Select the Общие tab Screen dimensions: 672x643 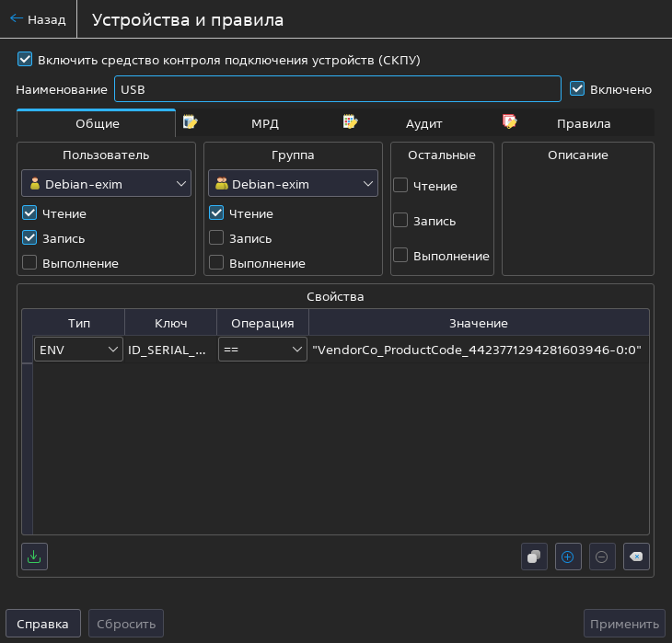(x=97, y=123)
